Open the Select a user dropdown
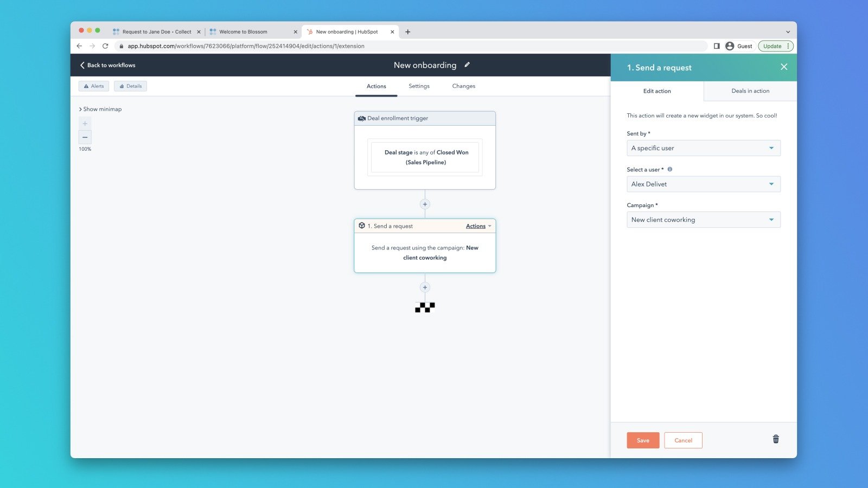This screenshot has height=488, width=868. 703,184
